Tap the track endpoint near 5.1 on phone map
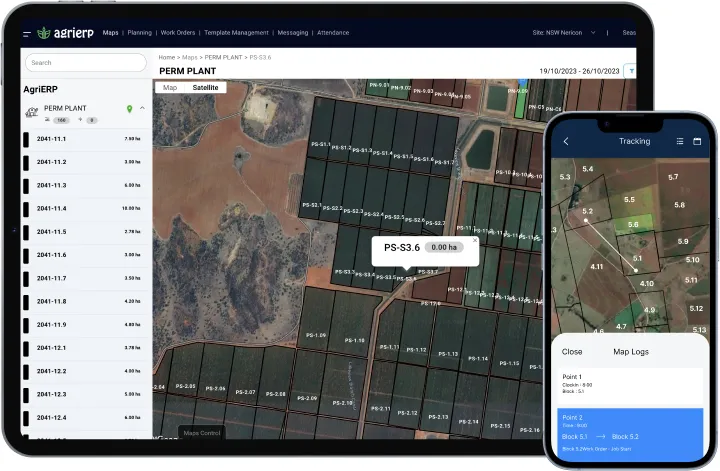This screenshot has width=720, height=471. click(x=636, y=270)
